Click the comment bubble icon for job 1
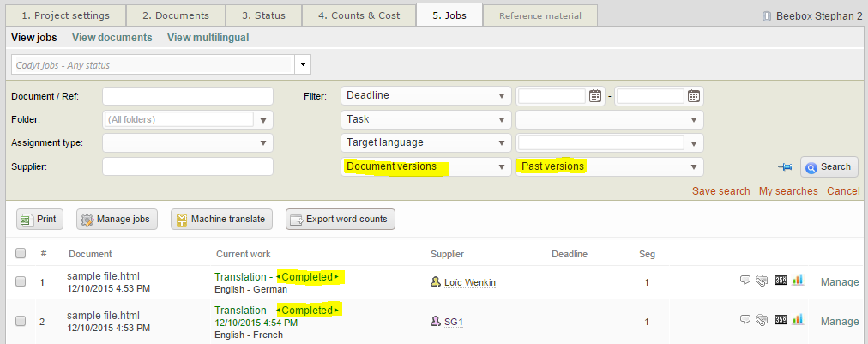The image size is (868, 344). (746, 281)
